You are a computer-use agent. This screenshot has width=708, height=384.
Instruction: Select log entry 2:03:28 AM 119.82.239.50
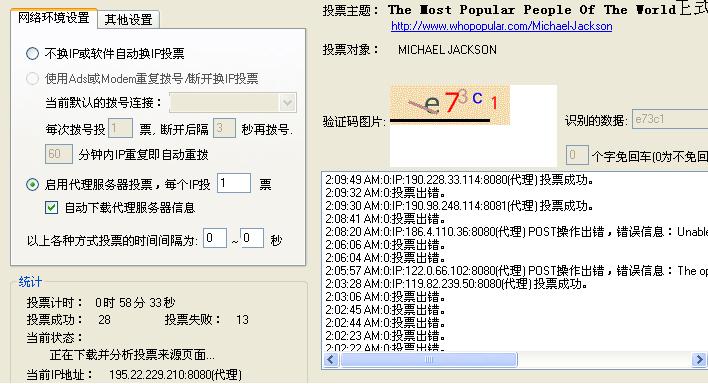(x=456, y=284)
